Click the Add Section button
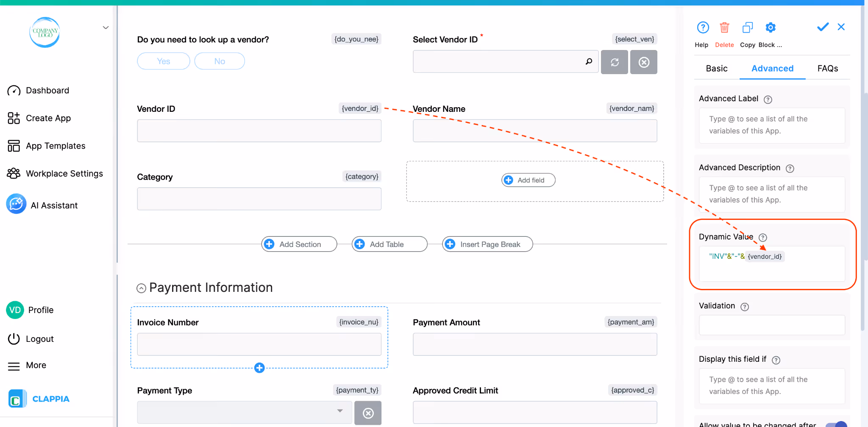868x427 pixels. 299,244
